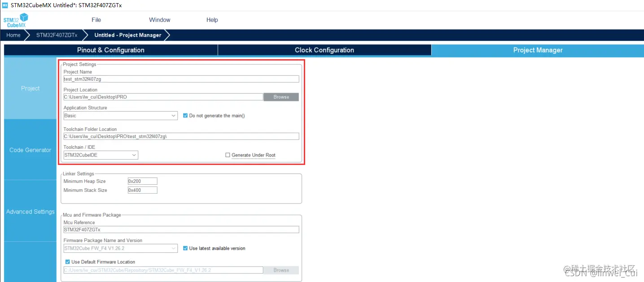Switch to Clock Configuration tab
644x282 pixels.
tap(324, 50)
